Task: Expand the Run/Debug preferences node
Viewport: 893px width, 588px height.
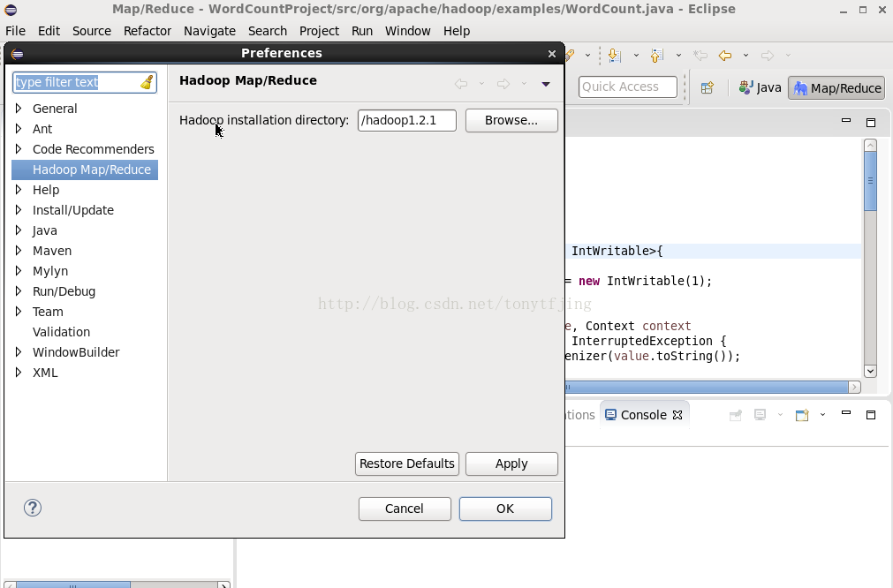Action: click(x=19, y=290)
